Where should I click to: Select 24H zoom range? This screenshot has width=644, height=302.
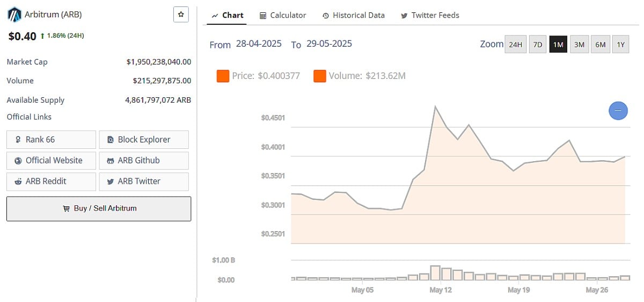[x=515, y=45]
